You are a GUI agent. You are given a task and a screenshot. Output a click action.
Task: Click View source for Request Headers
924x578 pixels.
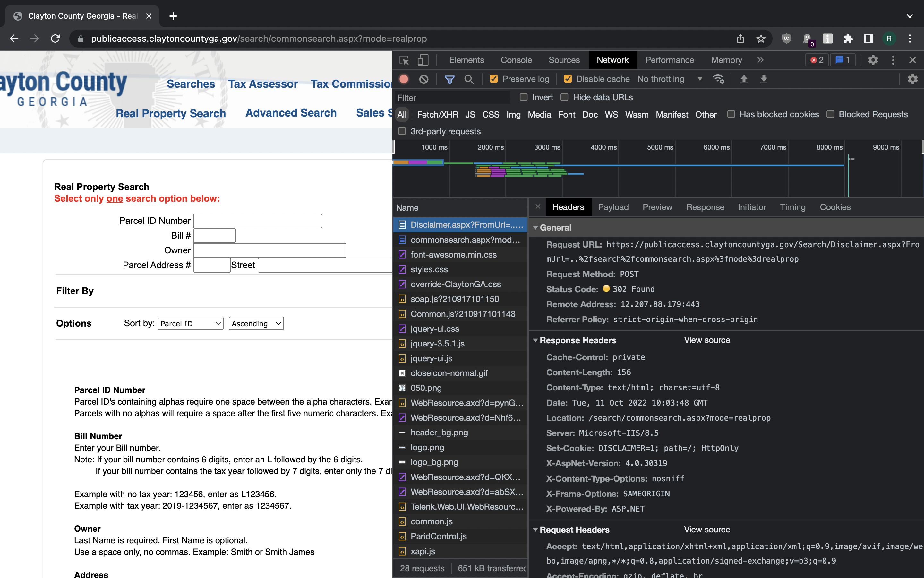click(x=707, y=530)
